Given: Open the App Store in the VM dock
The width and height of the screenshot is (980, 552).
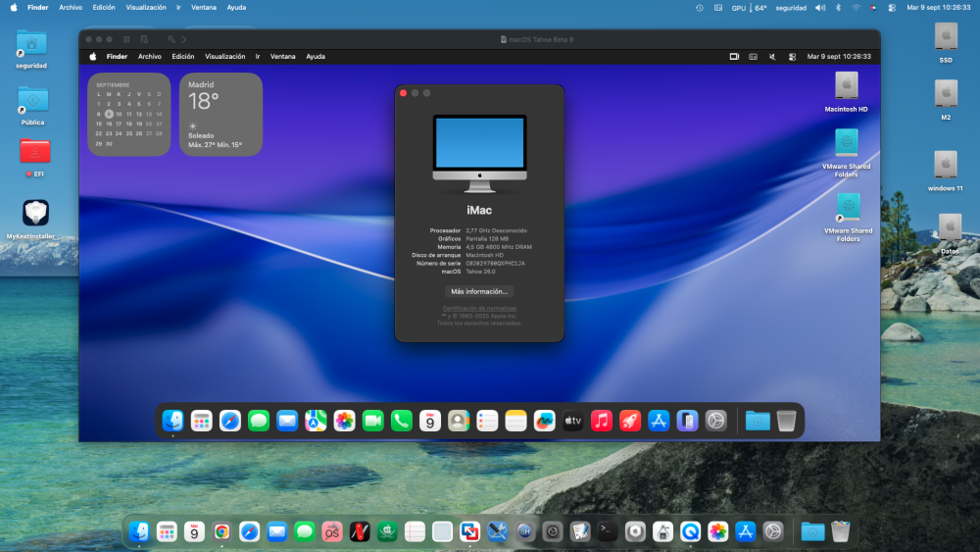Looking at the screenshot, I should click(x=659, y=421).
